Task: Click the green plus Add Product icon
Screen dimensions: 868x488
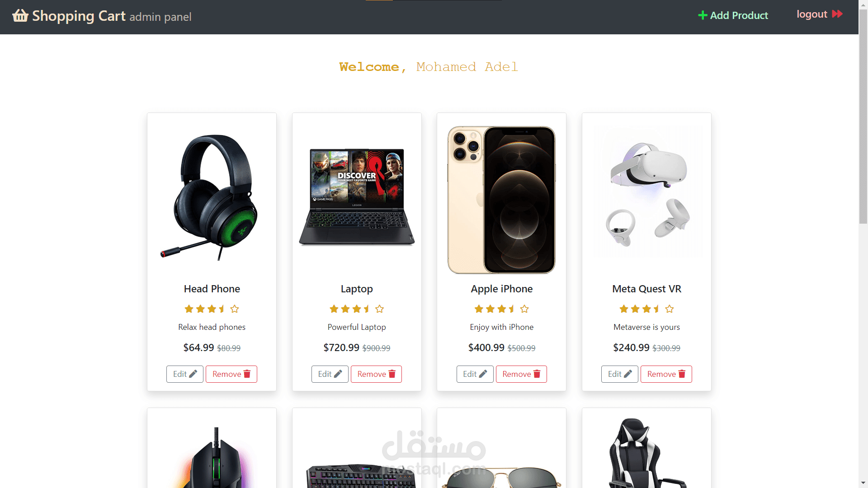Action: point(703,15)
